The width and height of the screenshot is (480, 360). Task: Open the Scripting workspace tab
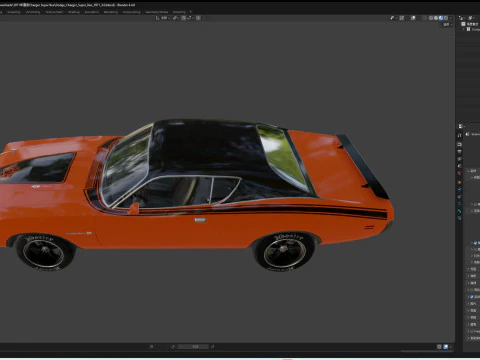pyautogui.click(x=179, y=12)
